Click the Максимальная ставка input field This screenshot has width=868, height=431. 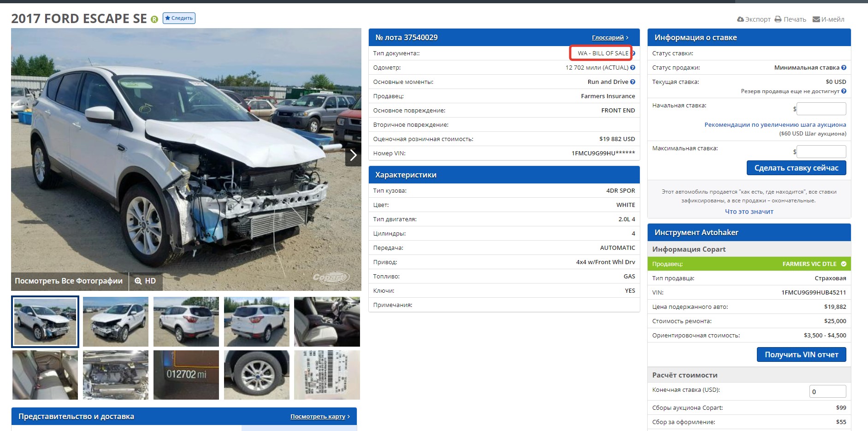pyautogui.click(x=821, y=152)
